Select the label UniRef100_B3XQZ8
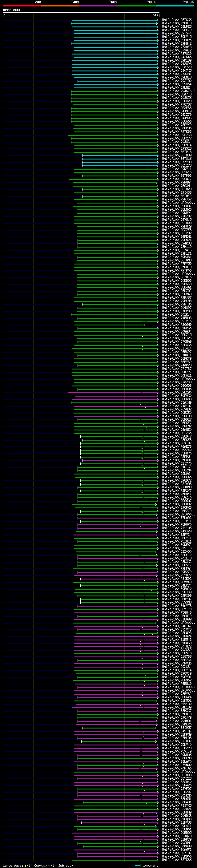The width and height of the screenshot is (197, 868). 177,836
